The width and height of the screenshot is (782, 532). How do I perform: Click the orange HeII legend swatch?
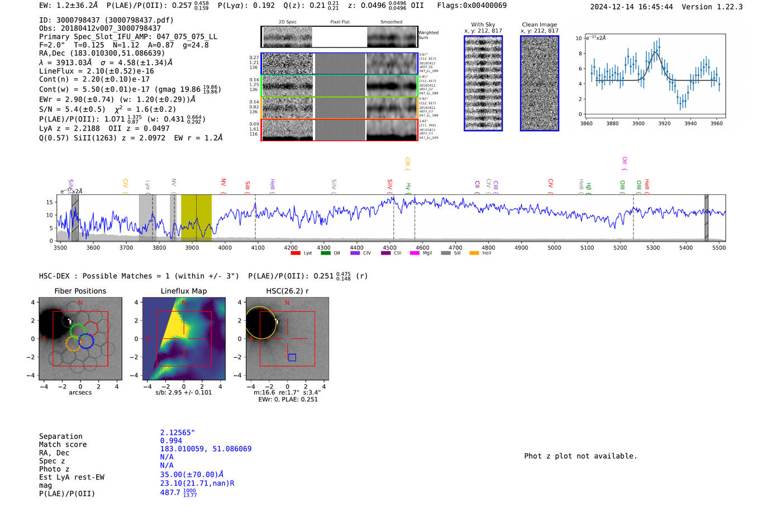point(474,253)
